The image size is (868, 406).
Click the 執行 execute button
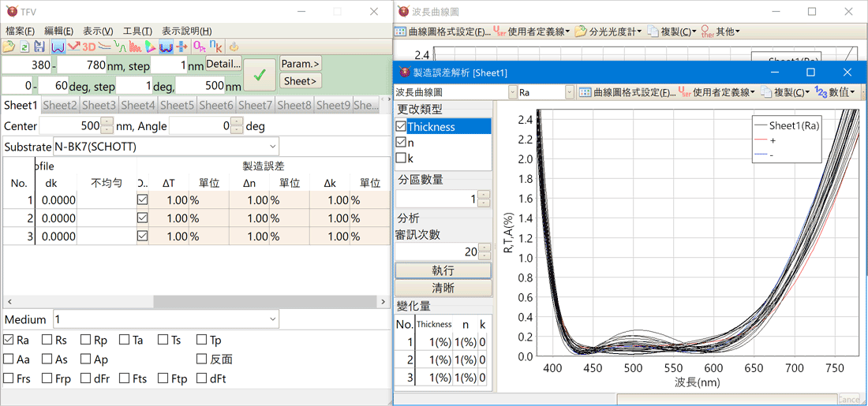pos(443,270)
